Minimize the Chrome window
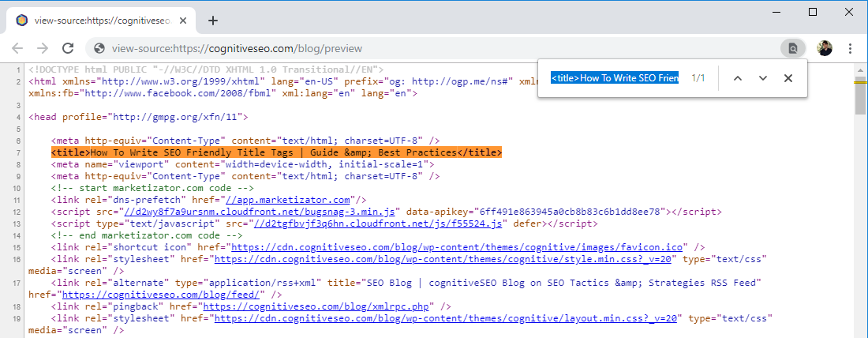Image resolution: width=868 pixels, height=338 pixels. click(778, 12)
